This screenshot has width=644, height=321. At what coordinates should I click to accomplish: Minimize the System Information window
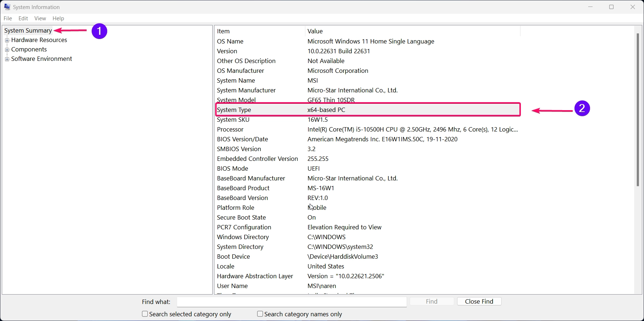click(590, 7)
